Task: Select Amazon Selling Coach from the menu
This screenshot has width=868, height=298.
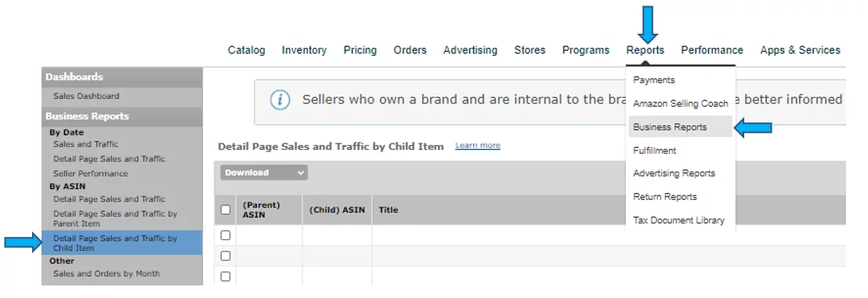Action: coord(680,104)
